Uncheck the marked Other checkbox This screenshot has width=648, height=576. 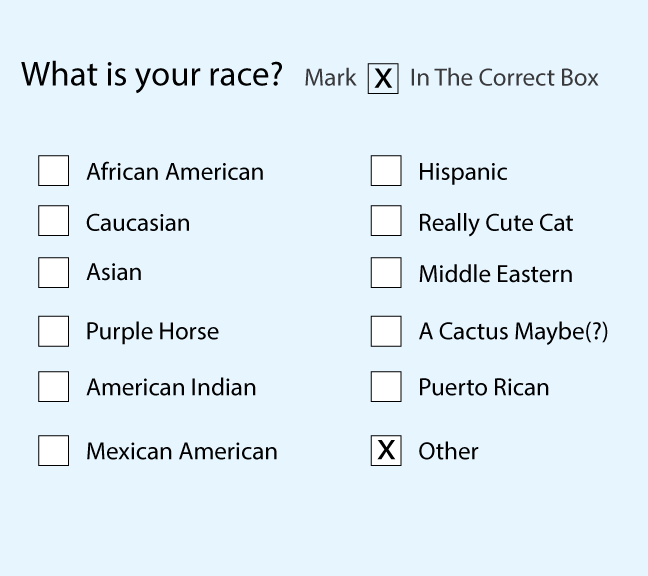(386, 451)
